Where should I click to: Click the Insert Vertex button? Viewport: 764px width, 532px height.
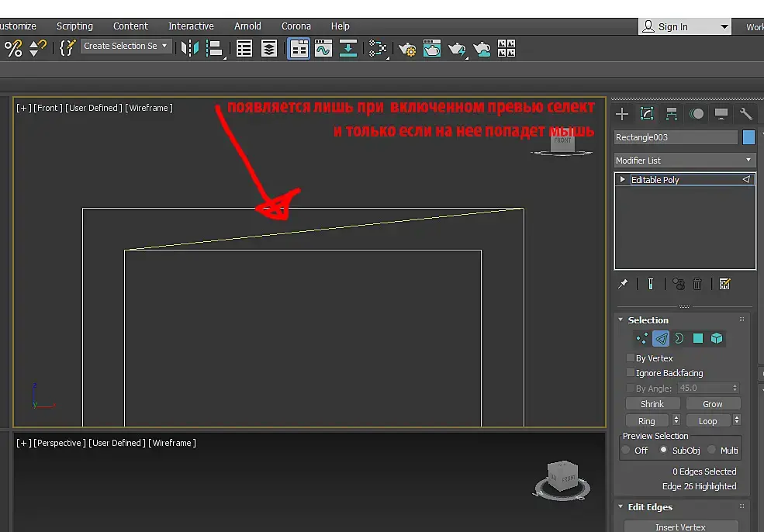pyautogui.click(x=681, y=527)
